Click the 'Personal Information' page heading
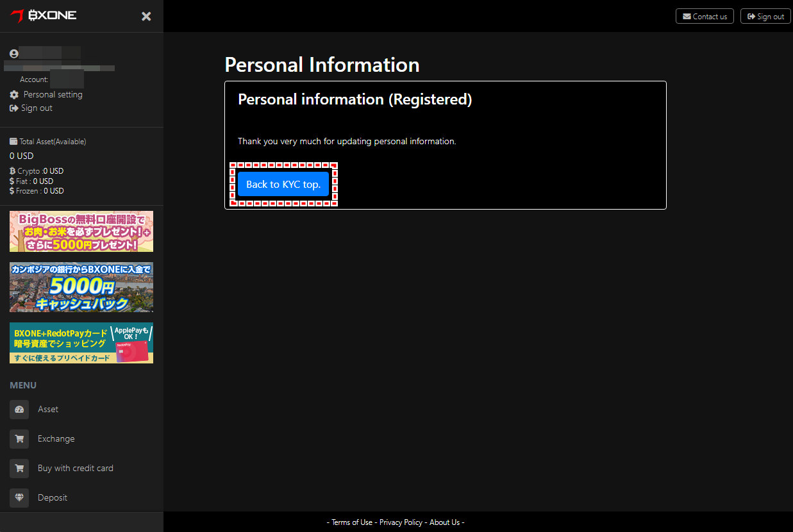 322,65
